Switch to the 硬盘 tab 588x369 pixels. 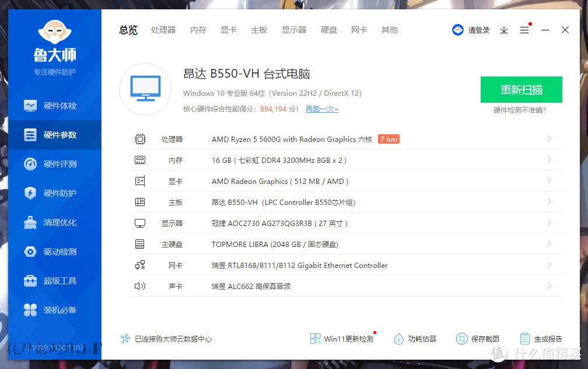click(x=329, y=30)
